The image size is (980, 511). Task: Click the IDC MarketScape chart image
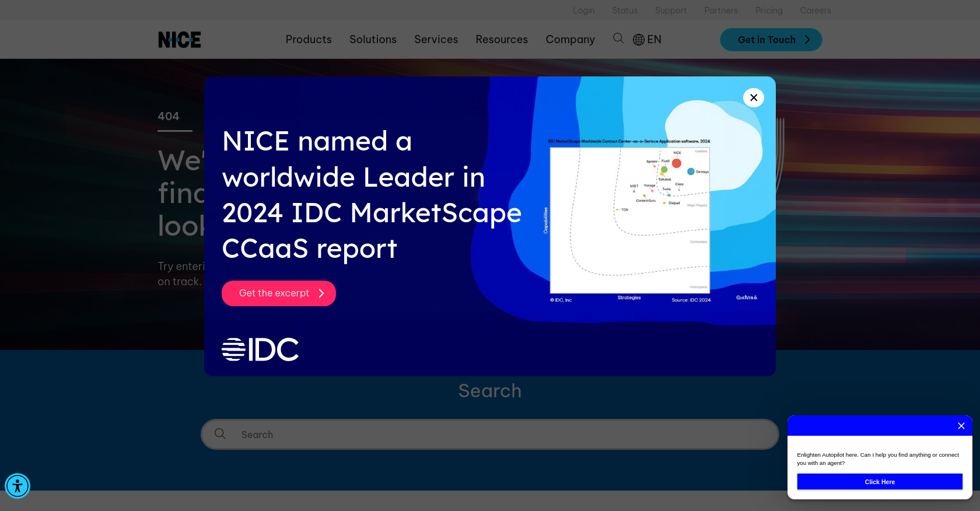(x=629, y=220)
